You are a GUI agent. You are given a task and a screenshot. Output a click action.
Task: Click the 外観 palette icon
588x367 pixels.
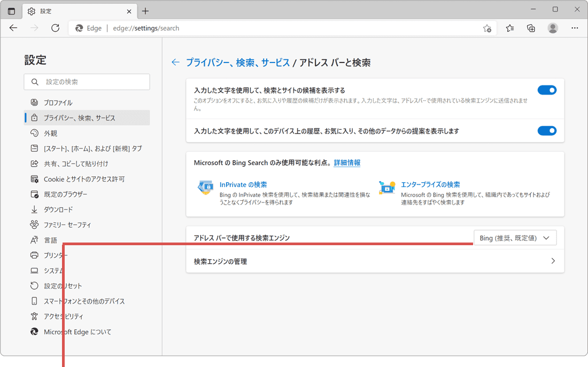tap(34, 133)
